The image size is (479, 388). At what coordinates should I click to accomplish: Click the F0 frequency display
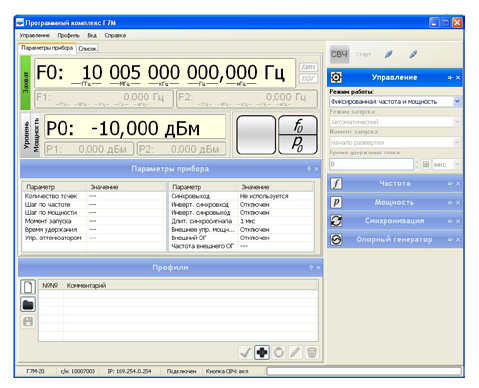[165, 73]
